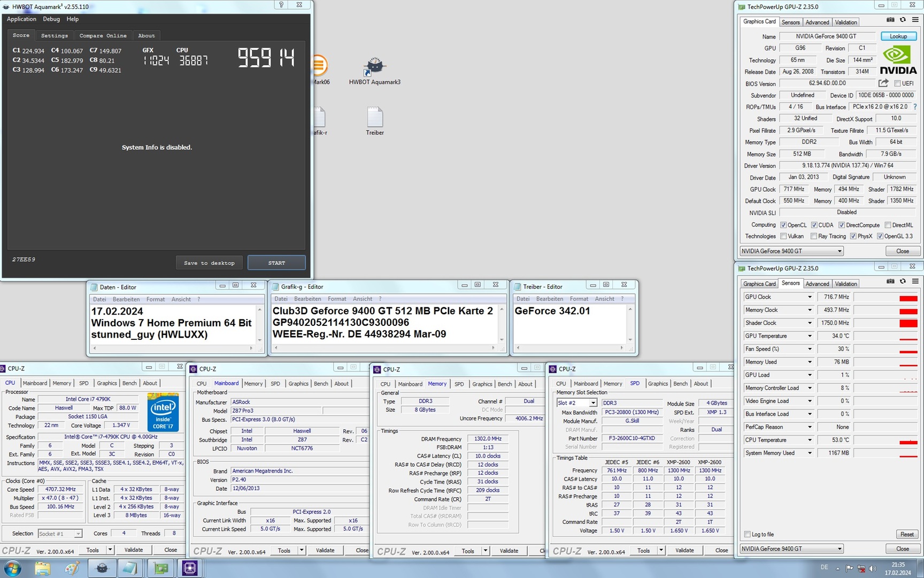924x578 pixels.
Task: Click BIOS export share icon in GPU-Z
Action: click(x=883, y=83)
